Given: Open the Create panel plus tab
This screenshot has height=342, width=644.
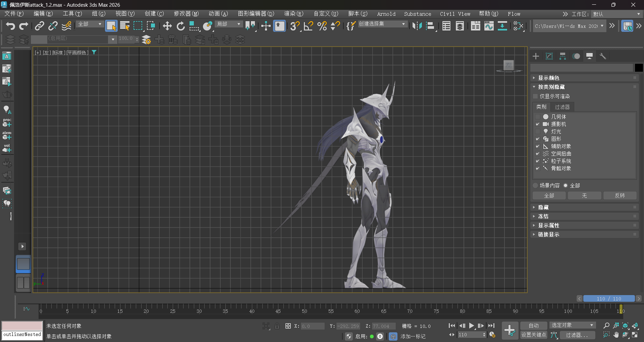Looking at the screenshot, I should tap(536, 56).
